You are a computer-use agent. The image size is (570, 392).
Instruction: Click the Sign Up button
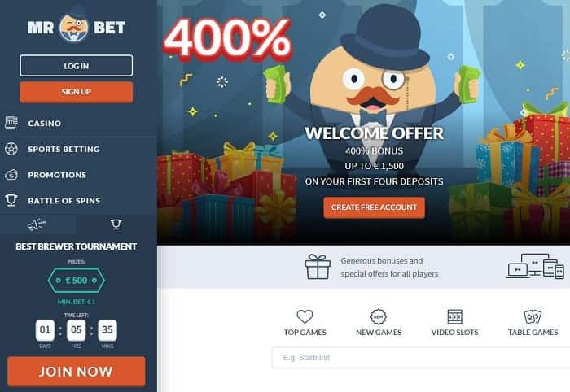[77, 92]
